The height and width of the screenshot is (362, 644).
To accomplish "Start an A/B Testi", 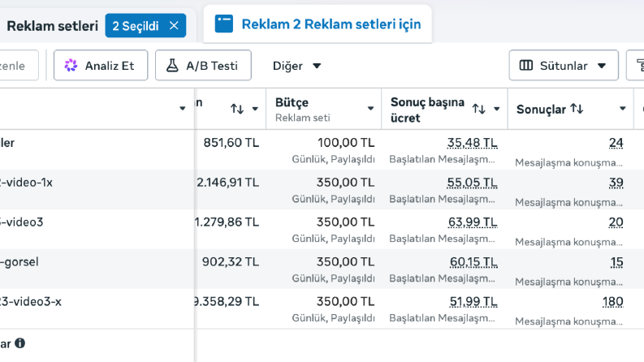I will click(x=203, y=65).
